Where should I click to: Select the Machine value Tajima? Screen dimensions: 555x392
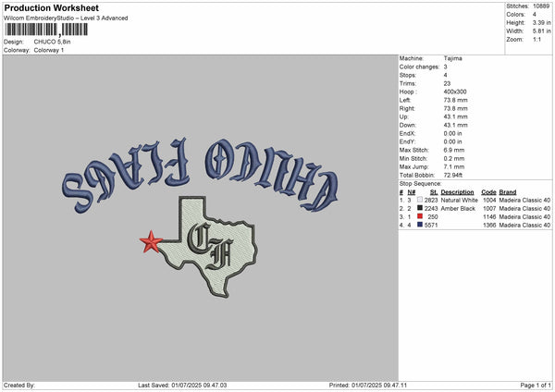[452, 58]
